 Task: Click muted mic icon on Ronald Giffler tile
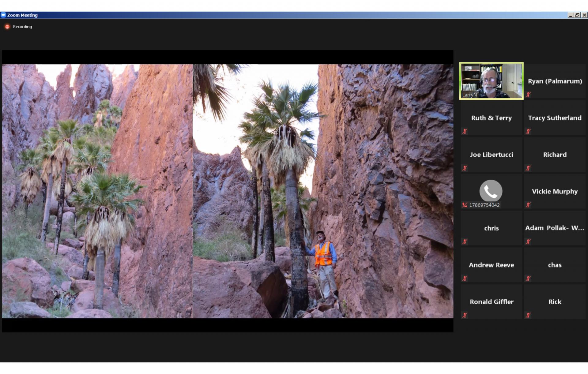[x=465, y=315]
